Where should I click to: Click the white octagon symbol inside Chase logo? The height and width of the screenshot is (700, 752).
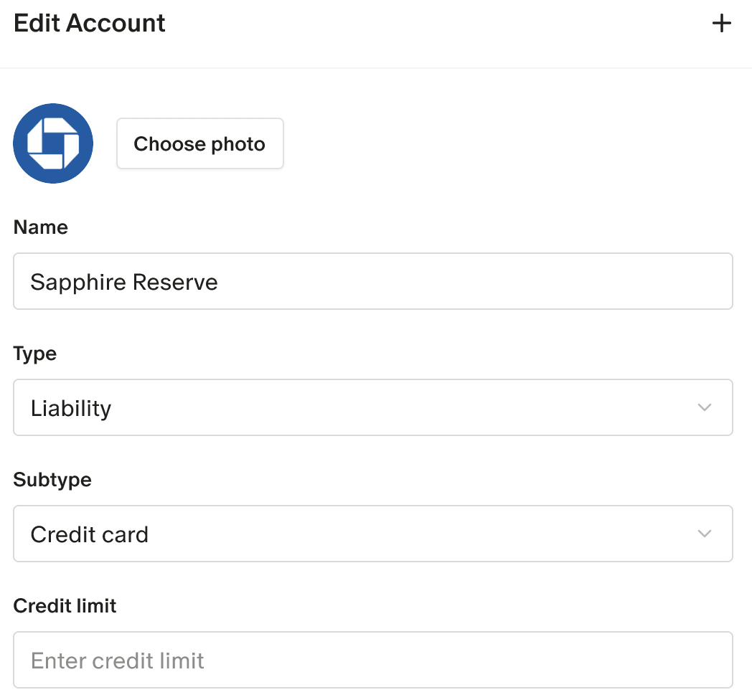coord(53,143)
